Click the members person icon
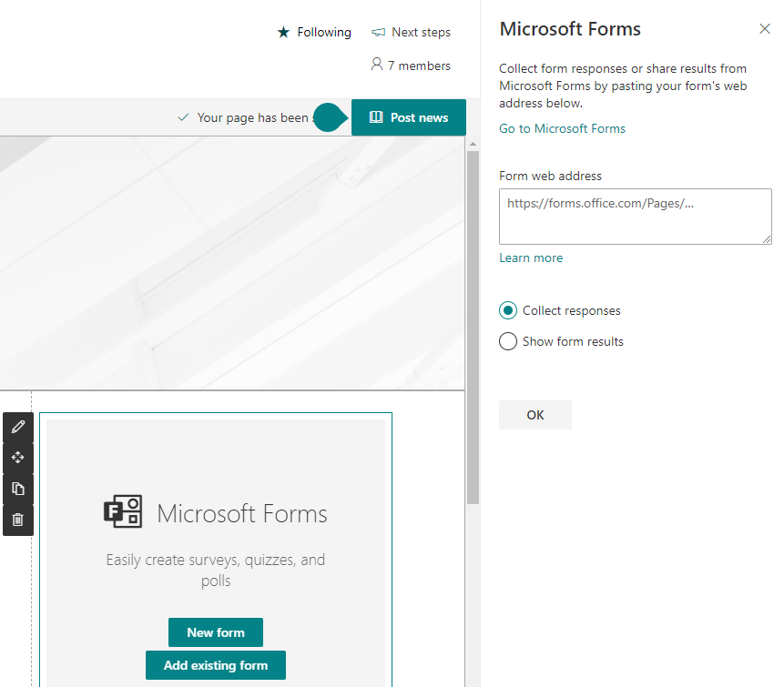This screenshot has height=687, width=784. tap(376, 65)
